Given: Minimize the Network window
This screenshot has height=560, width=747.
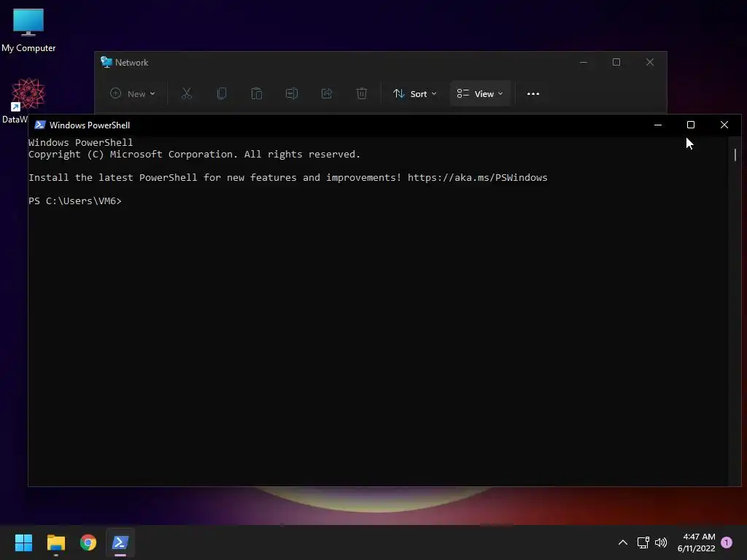Looking at the screenshot, I should 584,63.
